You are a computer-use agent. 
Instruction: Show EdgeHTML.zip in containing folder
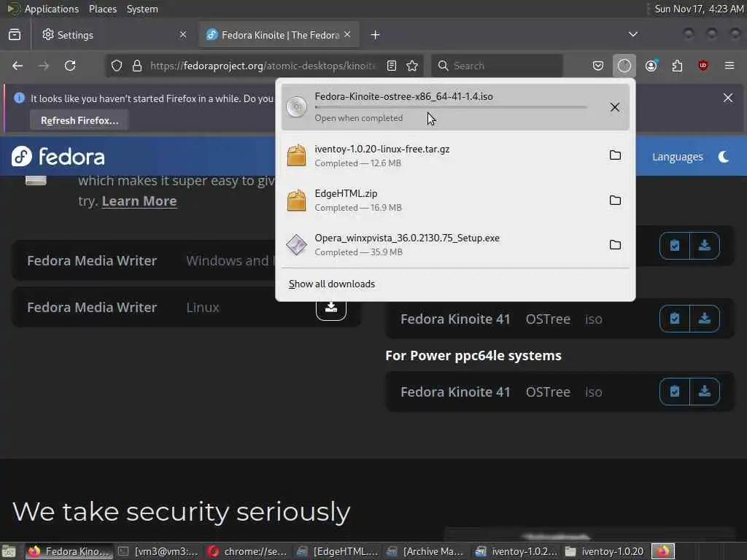click(x=615, y=200)
